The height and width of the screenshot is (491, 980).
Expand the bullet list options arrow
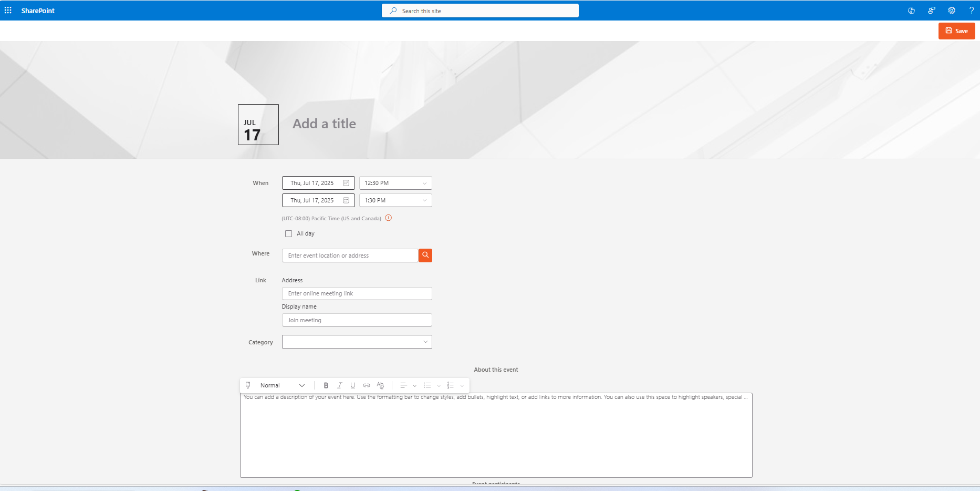[x=439, y=386]
